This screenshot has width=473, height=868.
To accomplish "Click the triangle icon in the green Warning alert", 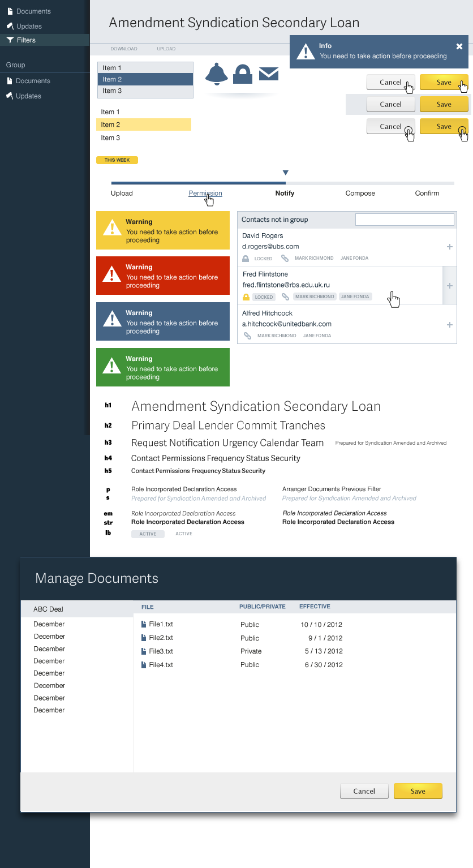I will tap(112, 365).
